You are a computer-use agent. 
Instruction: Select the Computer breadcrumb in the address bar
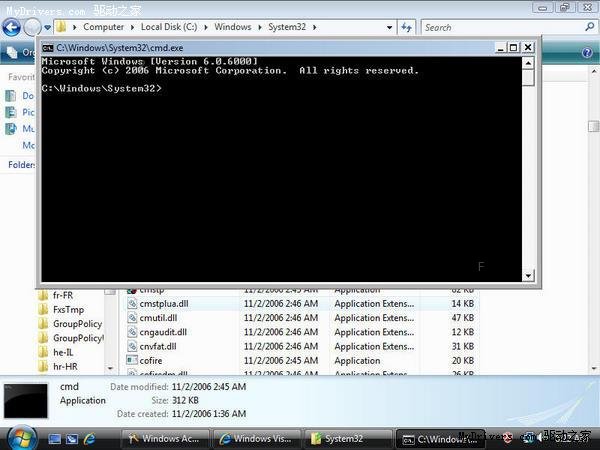coord(103,27)
